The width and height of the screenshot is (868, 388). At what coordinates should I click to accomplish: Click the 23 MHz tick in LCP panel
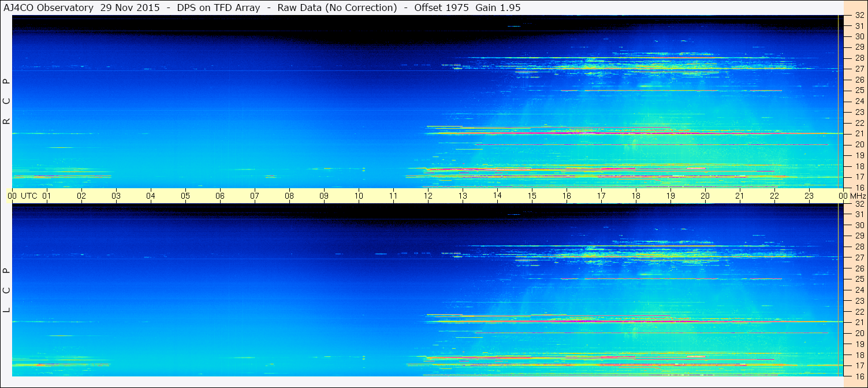click(859, 301)
